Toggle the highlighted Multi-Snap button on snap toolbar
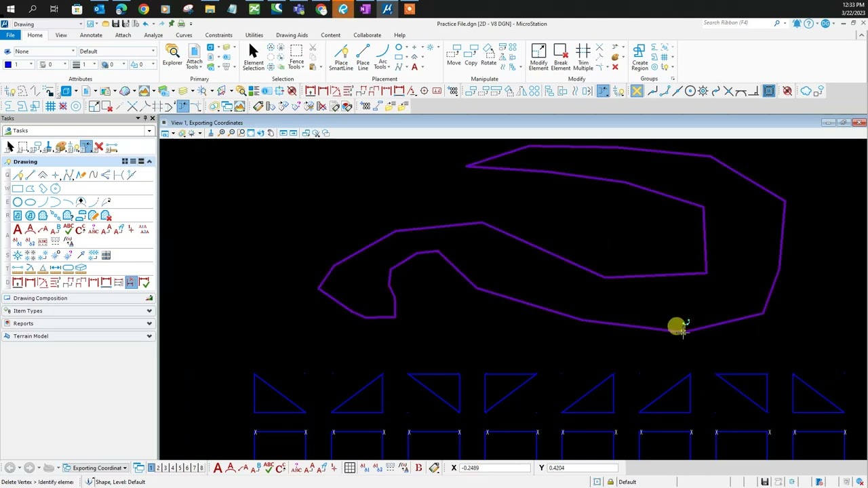This screenshot has width=868, height=488. 768,91
